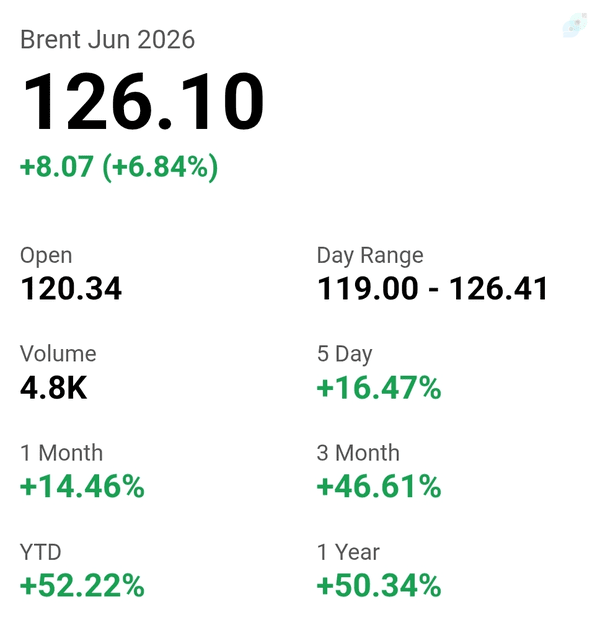Image resolution: width=600 pixels, height=633 pixels.
Task: Select the 120.34 open price value
Action: [x=71, y=289]
